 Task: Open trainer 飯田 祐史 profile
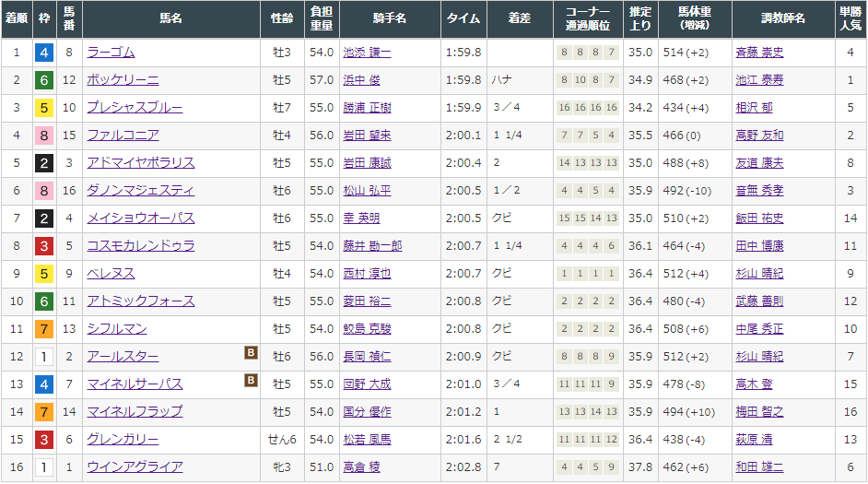click(x=759, y=218)
